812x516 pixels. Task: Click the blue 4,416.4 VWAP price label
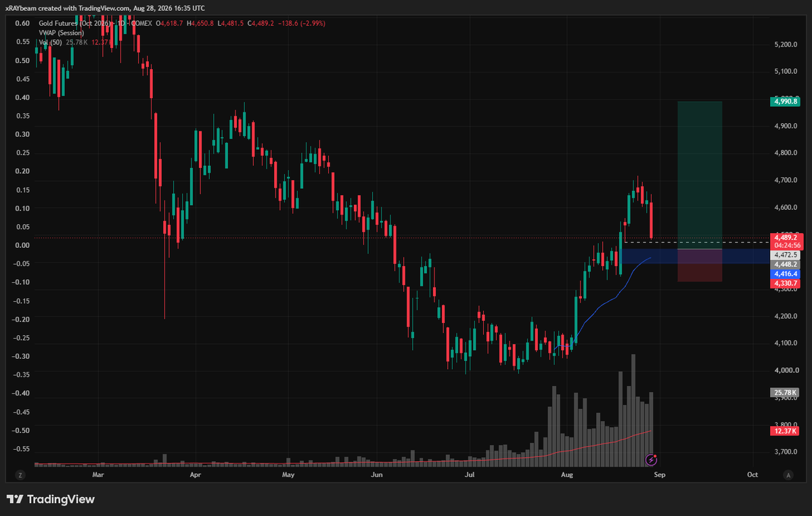[785, 274]
